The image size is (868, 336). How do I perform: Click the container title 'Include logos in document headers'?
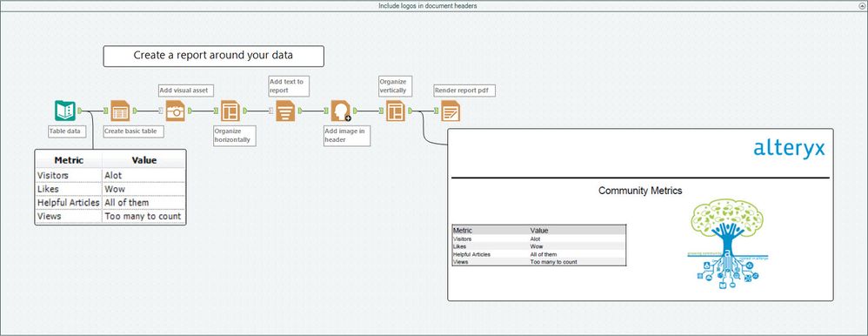(x=427, y=5)
